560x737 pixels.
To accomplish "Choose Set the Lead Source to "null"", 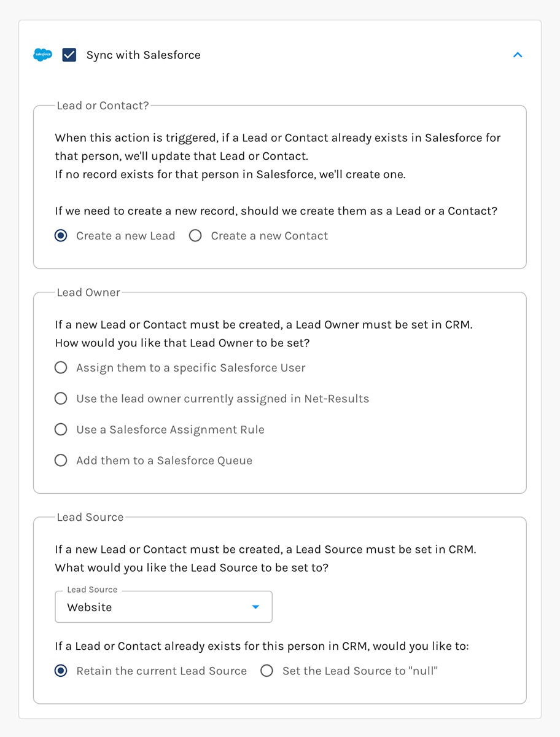I will pos(266,671).
